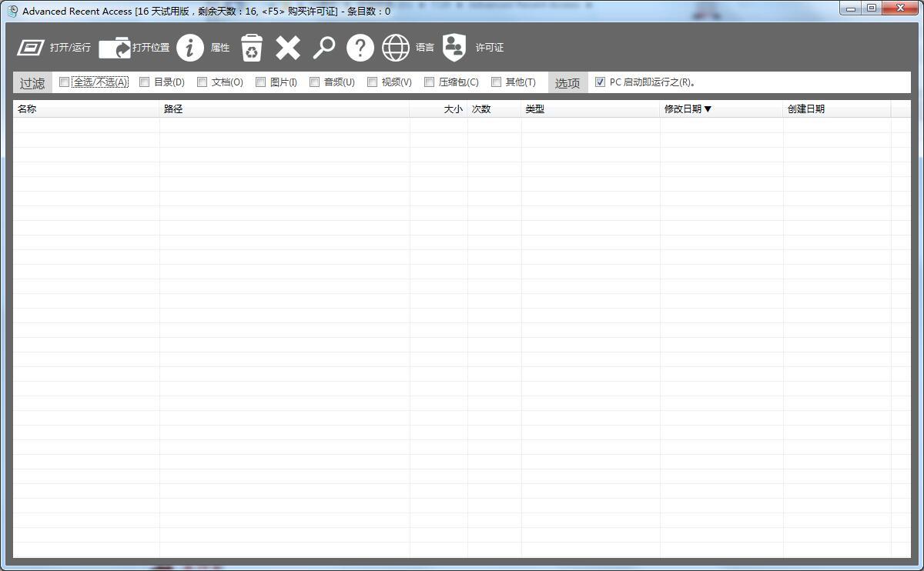
Task: Enable the Directory (目录) filter checkbox
Action: pyautogui.click(x=144, y=82)
